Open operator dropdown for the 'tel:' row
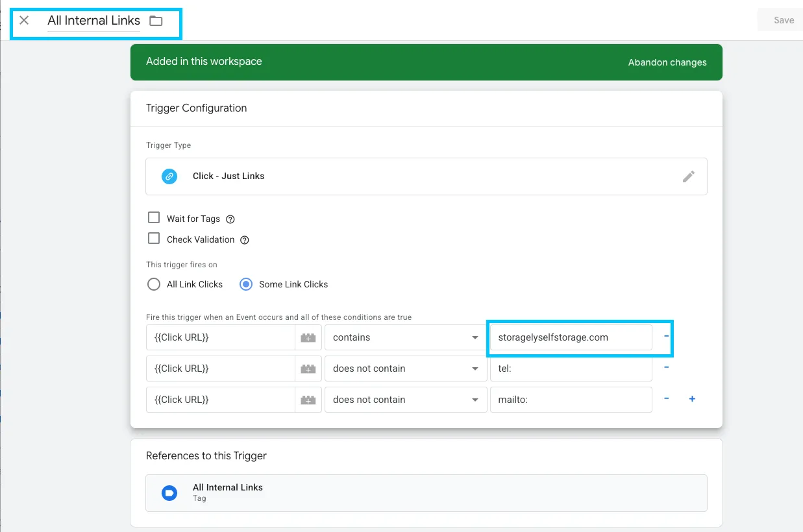 click(x=406, y=369)
